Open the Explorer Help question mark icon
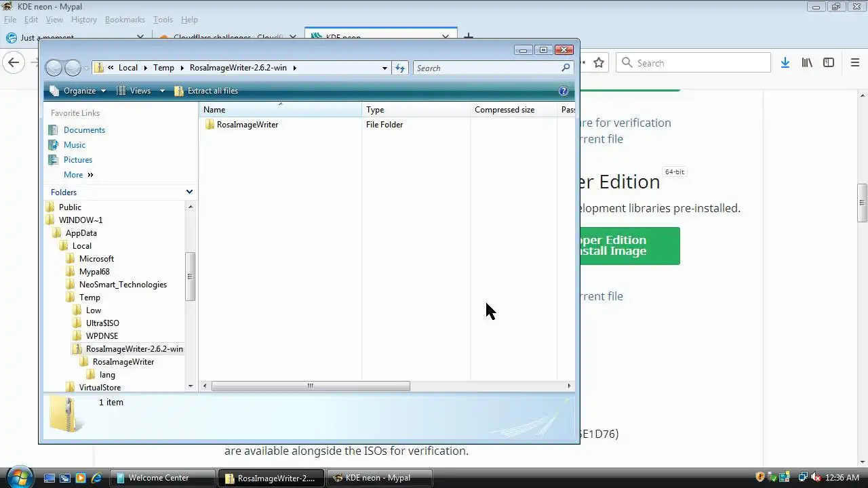Image resolution: width=868 pixels, height=488 pixels. coord(564,91)
